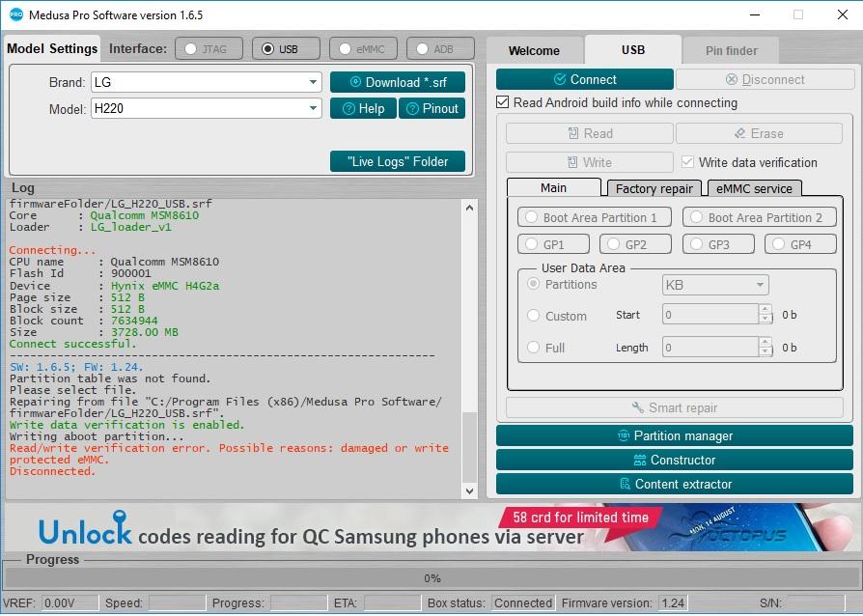Select the GP2 radio button
The height and width of the screenshot is (616, 863).
(x=613, y=244)
